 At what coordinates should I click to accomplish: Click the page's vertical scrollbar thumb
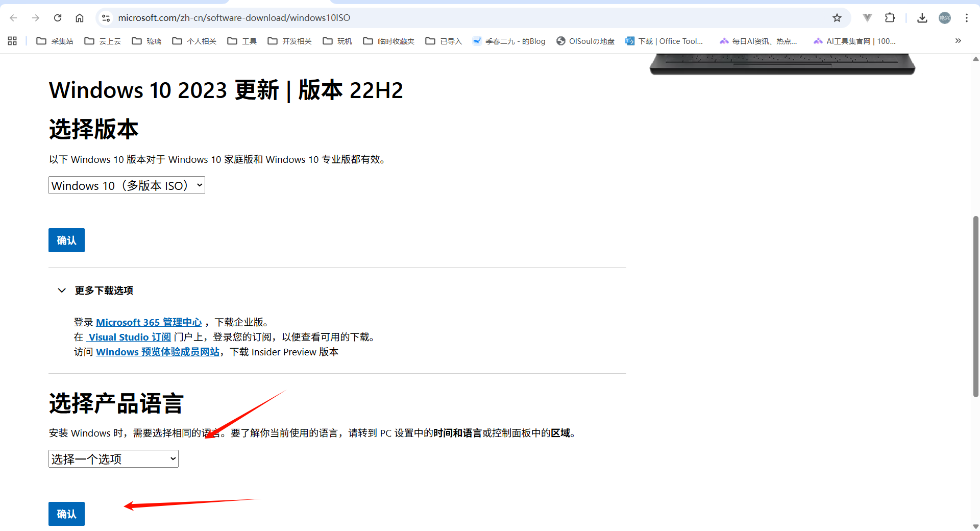coord(975,306)
